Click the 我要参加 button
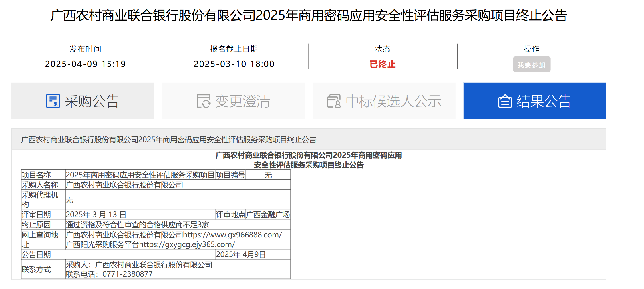Image resolution: width=644 pixels, height=289 pixels. click(532, 64)
